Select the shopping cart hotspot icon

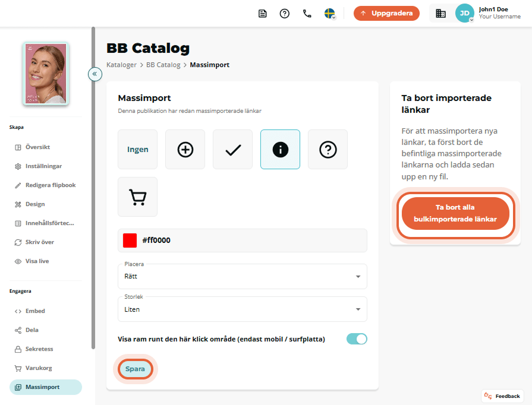pyautogui.click(x=138, y=197)
